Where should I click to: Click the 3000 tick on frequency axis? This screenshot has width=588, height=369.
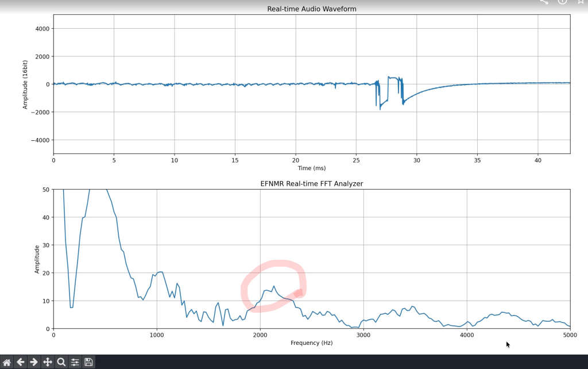click(x=363, y=335)
